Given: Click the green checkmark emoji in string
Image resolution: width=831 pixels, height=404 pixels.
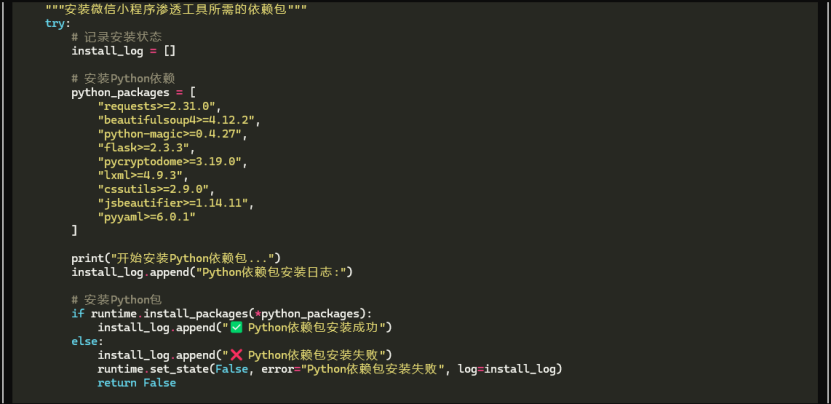Looking at the screenshot, I should pos(236,328).
